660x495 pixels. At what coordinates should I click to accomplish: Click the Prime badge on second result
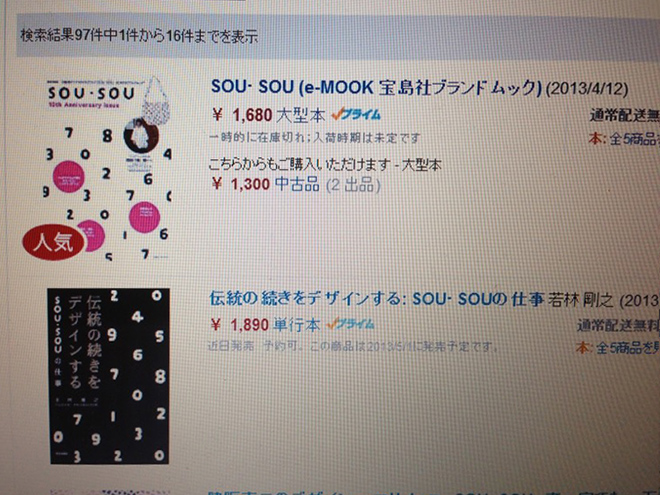coord(350,324)
